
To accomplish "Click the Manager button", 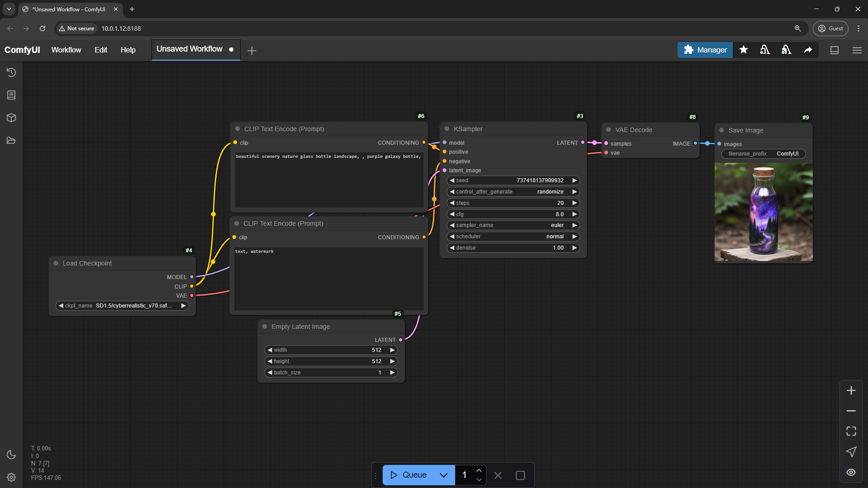I will [705, 50].
